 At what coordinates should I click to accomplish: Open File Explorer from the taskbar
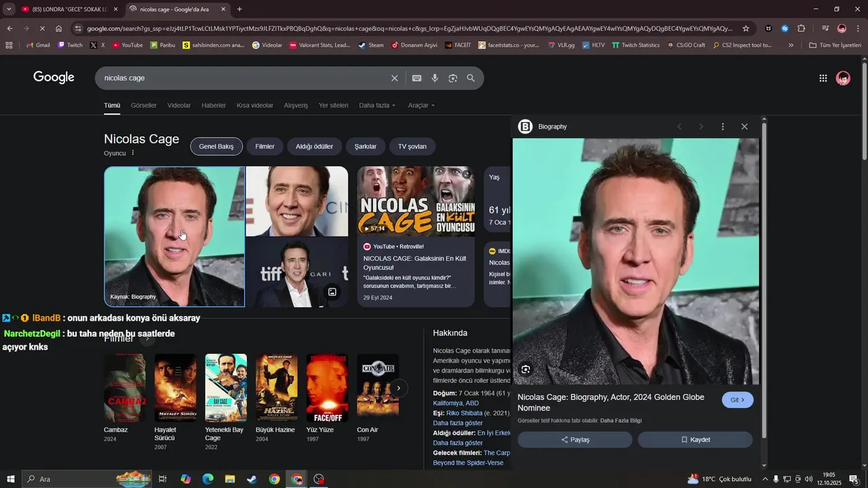pos(229,479)
